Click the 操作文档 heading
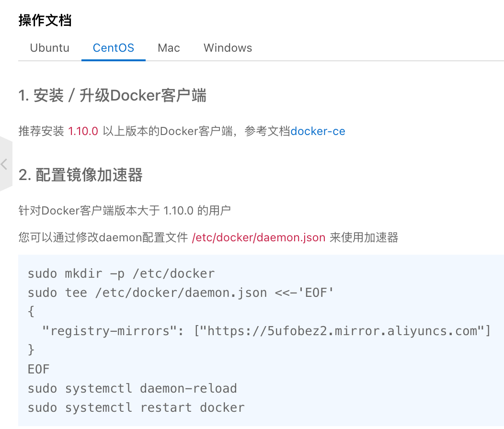This screenshot has height=429, width=504. pyautogui.click(x=45, y=20)
